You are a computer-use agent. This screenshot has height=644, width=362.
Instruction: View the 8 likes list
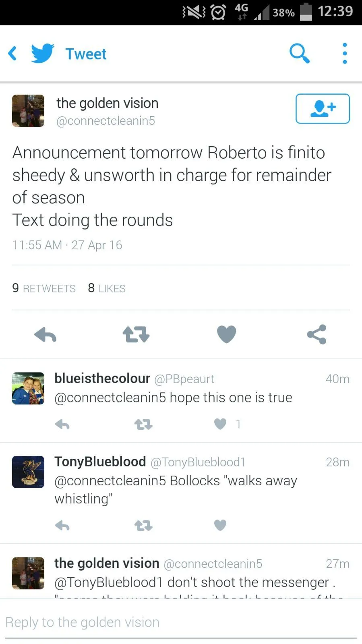[107, 288]
